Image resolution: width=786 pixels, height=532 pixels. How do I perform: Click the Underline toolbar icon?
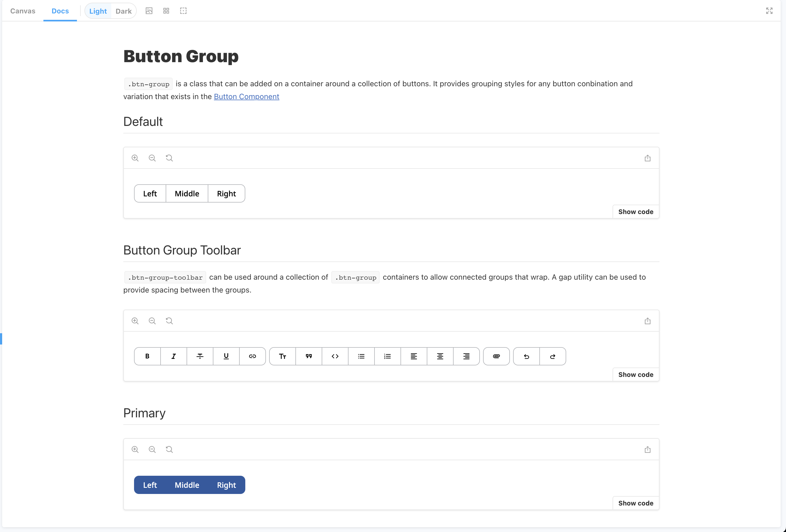[226, 356]
